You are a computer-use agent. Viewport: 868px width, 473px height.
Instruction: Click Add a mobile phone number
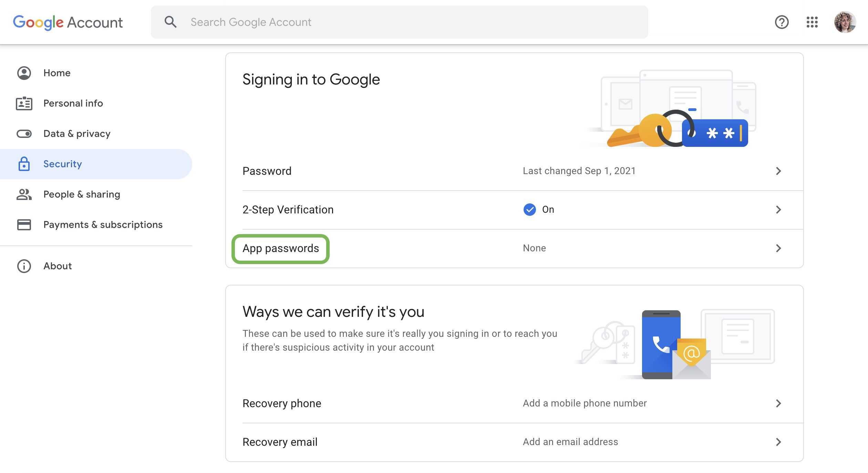click(x=585, y=403)
